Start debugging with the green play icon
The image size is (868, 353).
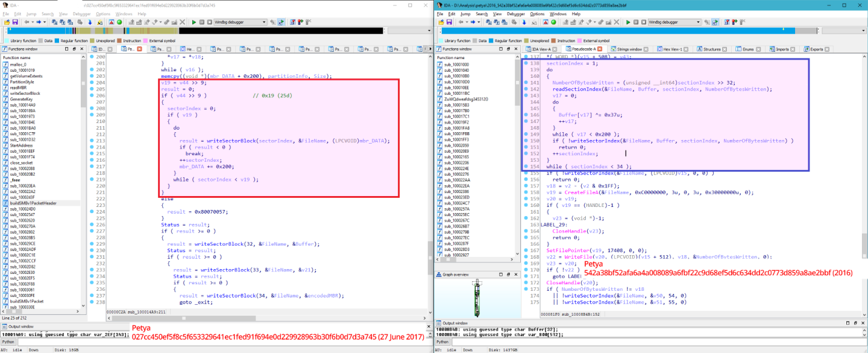click(194, 22)
